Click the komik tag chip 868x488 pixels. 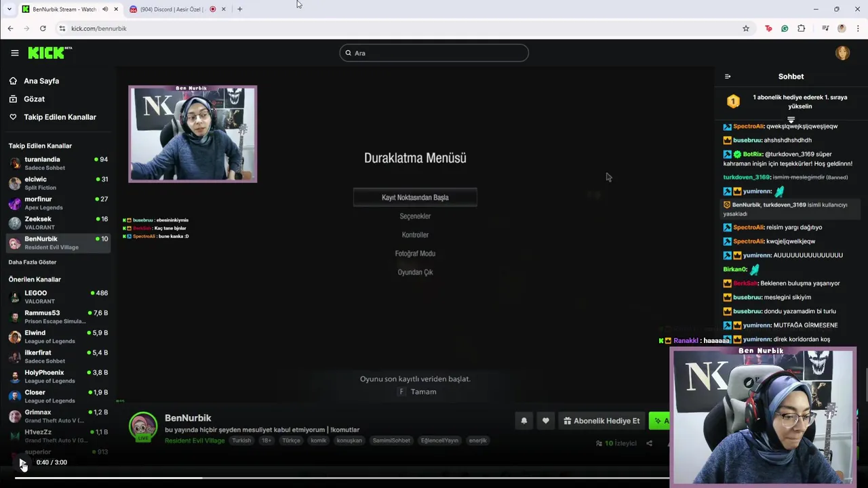pos(318,441)
